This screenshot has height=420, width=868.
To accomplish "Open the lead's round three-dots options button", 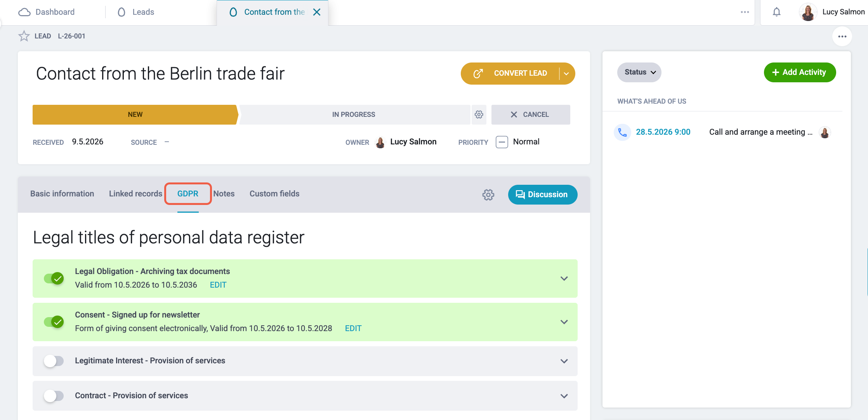I will [x=842, y=36].
